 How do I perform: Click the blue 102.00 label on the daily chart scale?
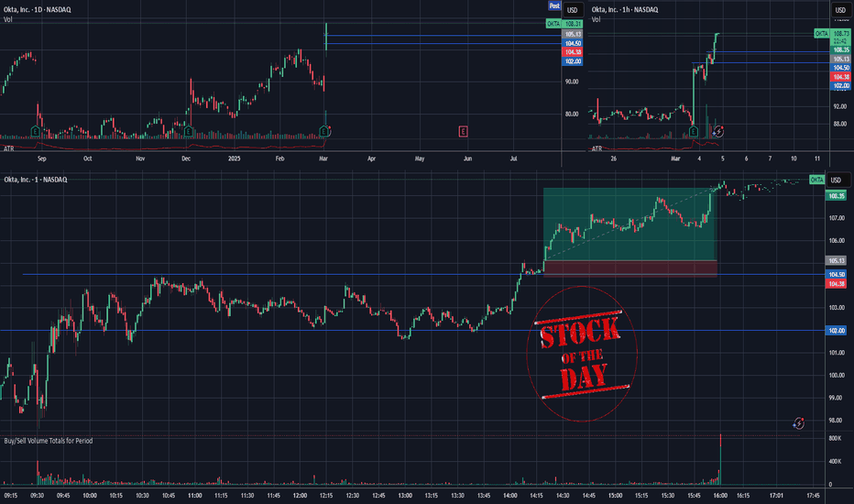pos(573,61)
